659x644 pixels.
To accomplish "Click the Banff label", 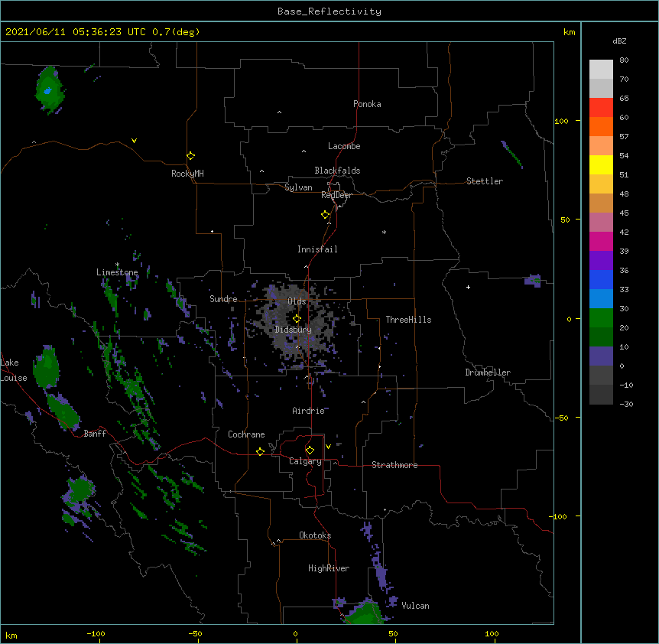I will tap(95, 434).
